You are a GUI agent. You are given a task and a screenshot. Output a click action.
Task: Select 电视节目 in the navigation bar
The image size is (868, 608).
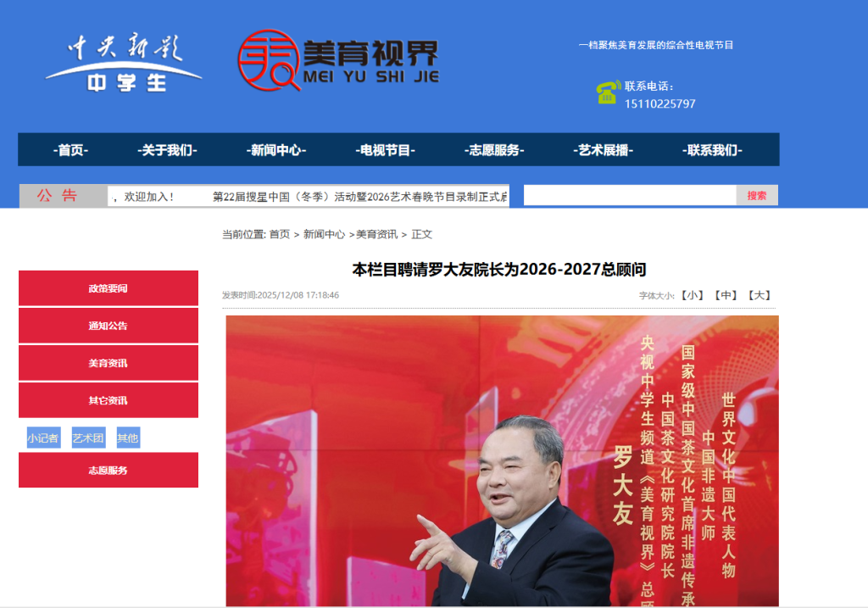(385, 150)
